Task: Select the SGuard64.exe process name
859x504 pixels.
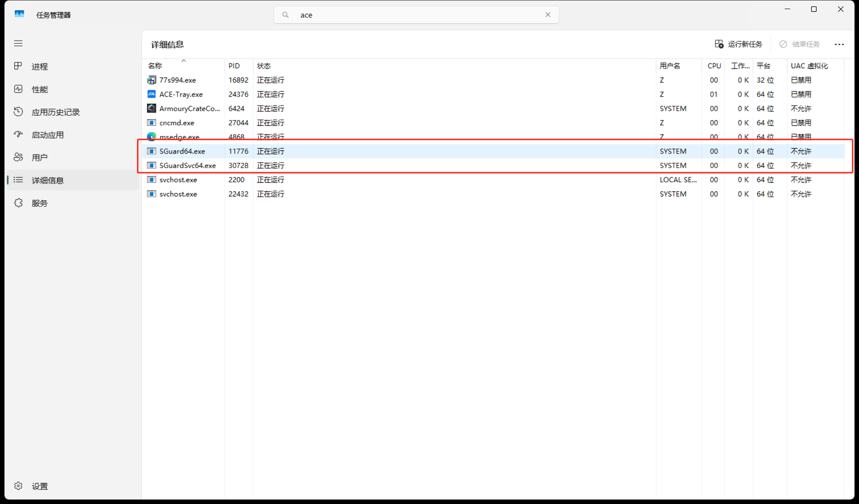Action: click(x=182, y=151)
